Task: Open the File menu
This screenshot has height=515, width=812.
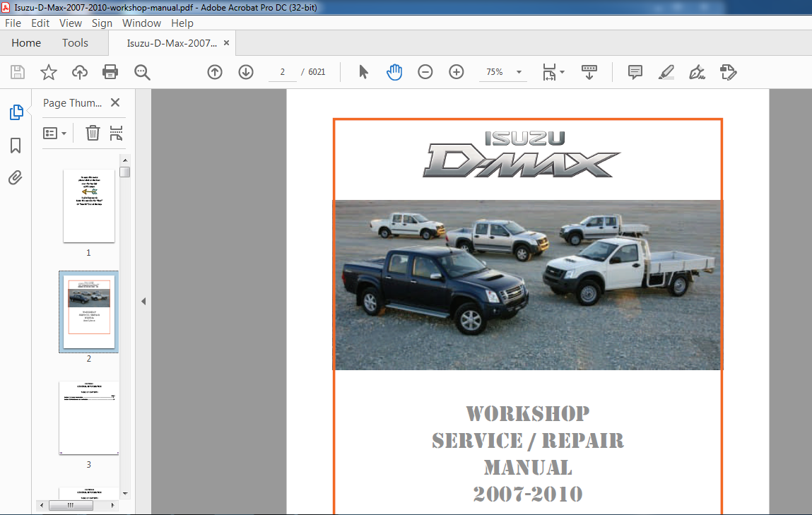Action: [x=13, y=23]
